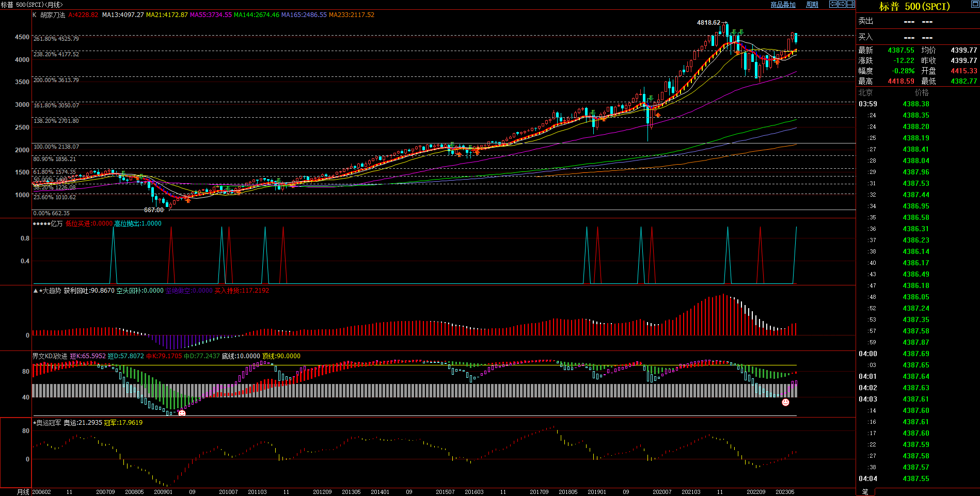Select the ★奥运冠军 indicator label
Screen dimensions: 980x496
pos(47,423)
